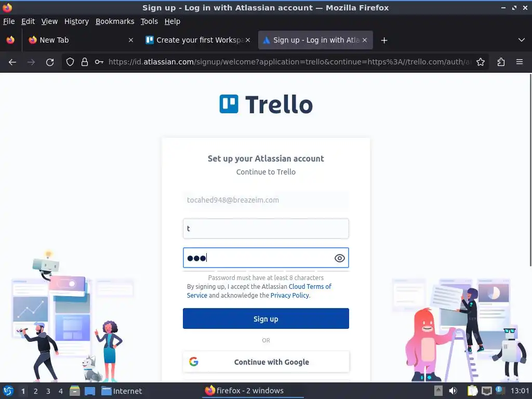This screenshot has width=532, height=399.
Task: Open the Privacy Policy link
Action: point(290,296)
